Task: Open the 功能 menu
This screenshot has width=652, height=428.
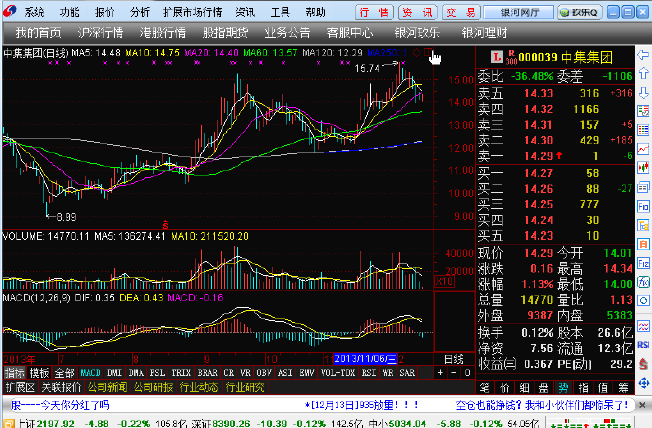Action: [69, 12]
